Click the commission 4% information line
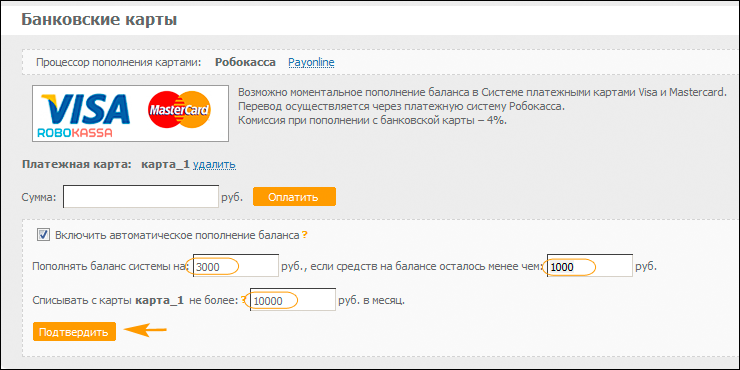 [x=372, y=120]
